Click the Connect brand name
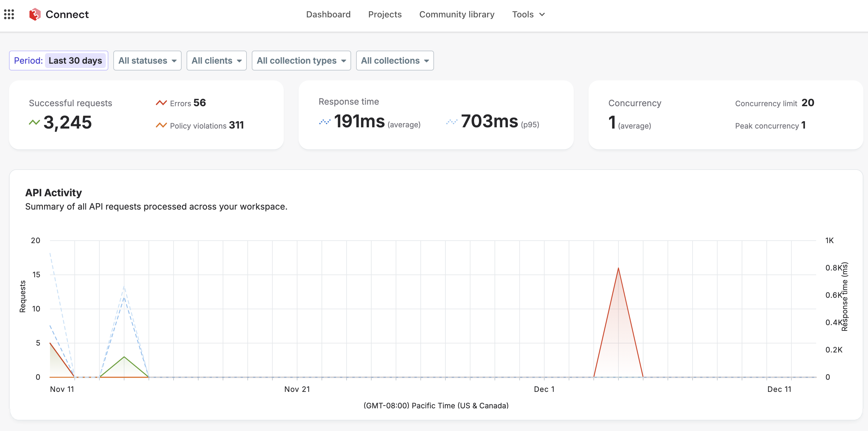 pyautogui.click(x=67, y=14)
